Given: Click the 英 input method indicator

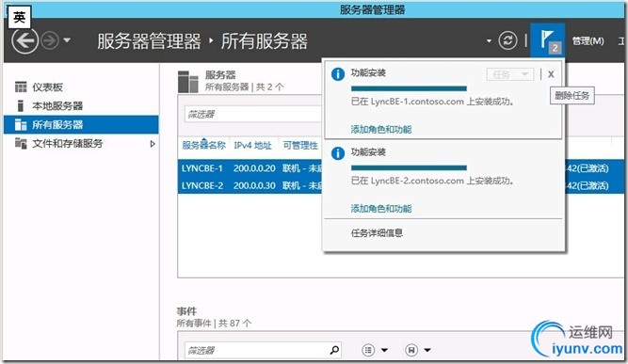Looking at the screenshot, I should click(20, 17).
